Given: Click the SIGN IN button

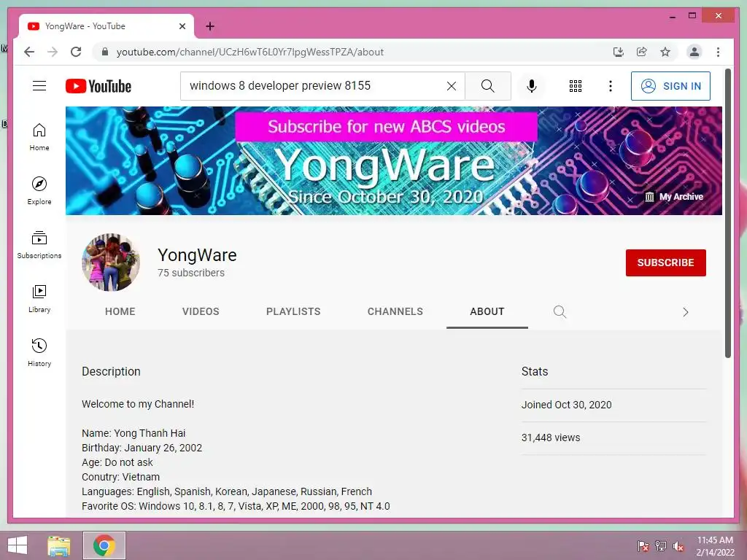Looking at the screenshot, I should [x=670, y=86].
